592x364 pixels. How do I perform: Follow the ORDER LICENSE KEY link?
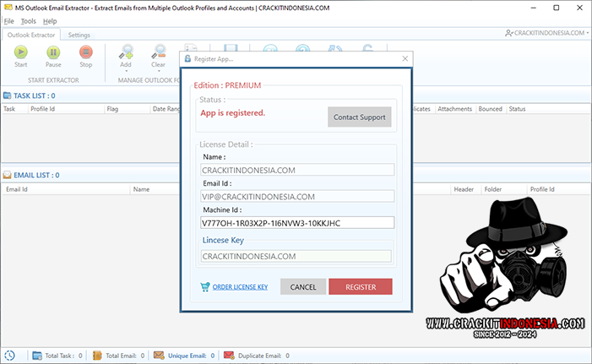pos(240,287)
